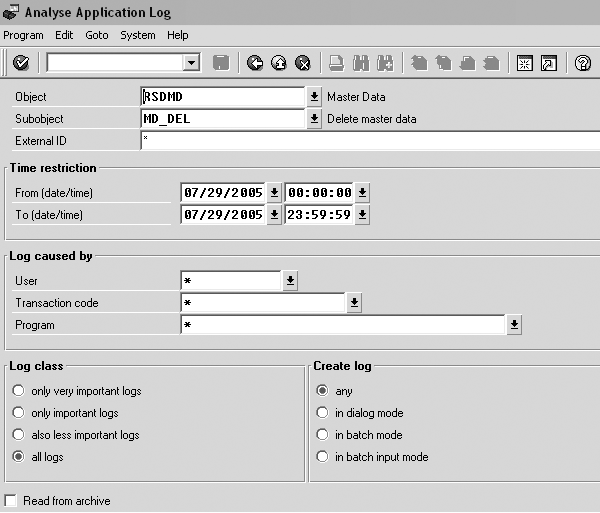Open the Edit menu
600x513 pixels.
click(x=64, y=35)
